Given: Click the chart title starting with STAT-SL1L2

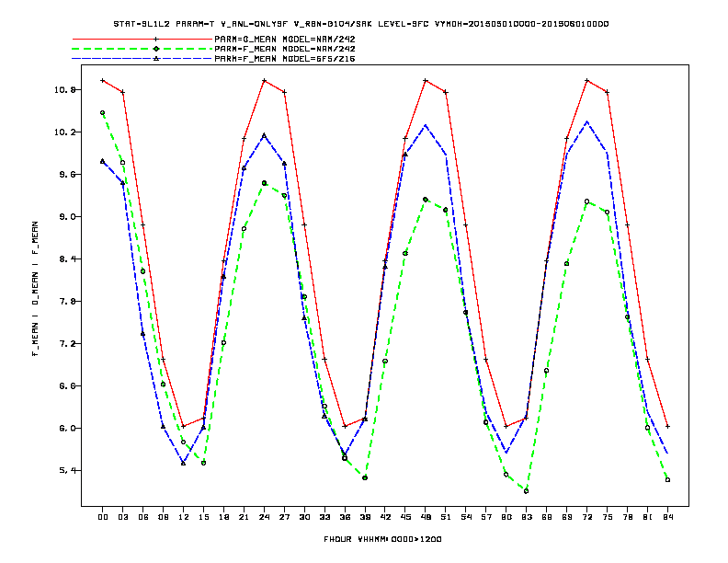Looking at the screenshot, I should (360, 24).
